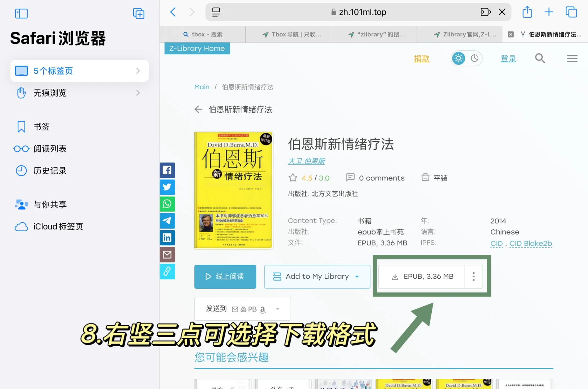Close the 伯恩斯新情绪疗法 tab
This screenshot has height=389, width=588.
[x=511, y=35]
